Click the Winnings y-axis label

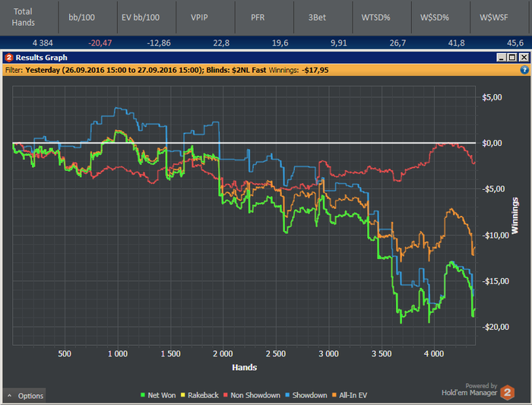(515, 216)
